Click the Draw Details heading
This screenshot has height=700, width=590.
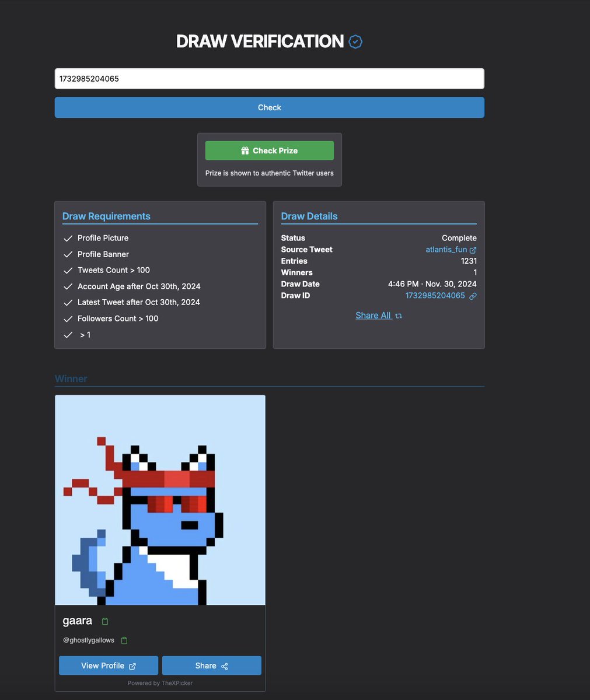309,216
